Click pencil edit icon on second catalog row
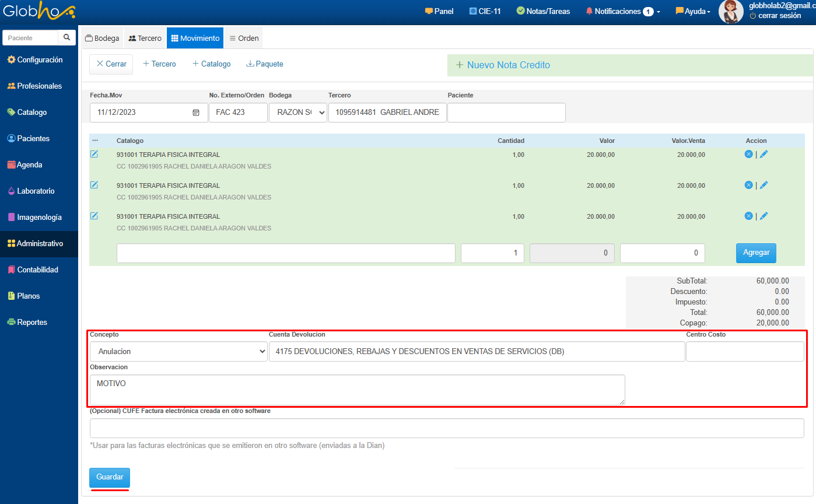 (764, 185)
